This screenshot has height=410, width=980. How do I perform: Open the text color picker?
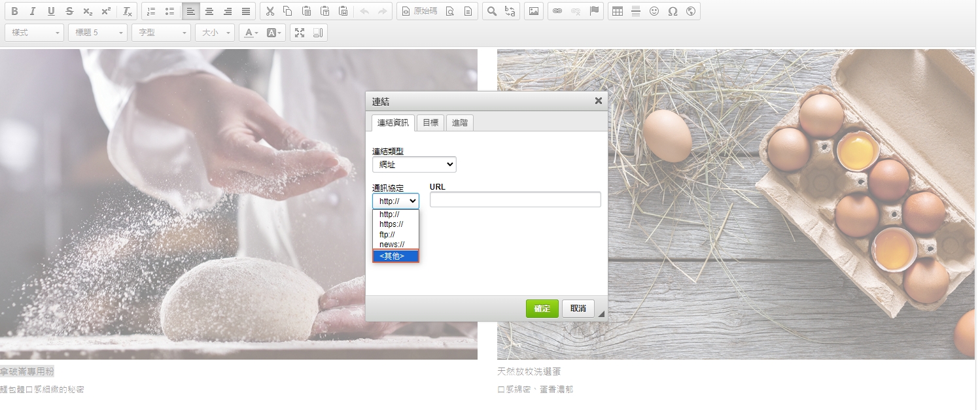tap(251, 33)
